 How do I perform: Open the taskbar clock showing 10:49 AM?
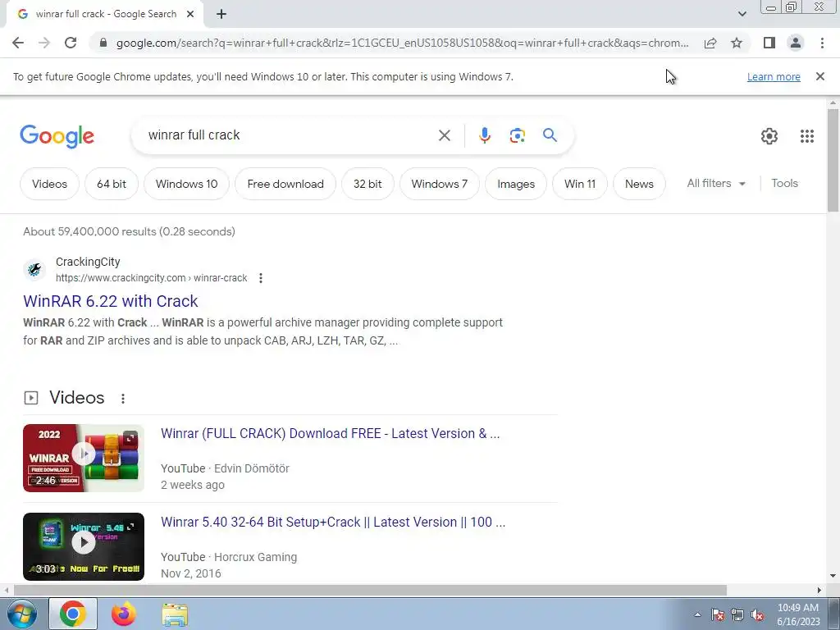pyautogui.click(x=798, y=614)
